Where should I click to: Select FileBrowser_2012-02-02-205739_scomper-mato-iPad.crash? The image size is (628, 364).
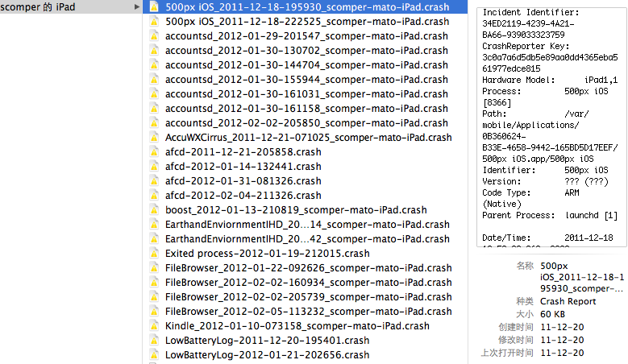pyautogui.click(x=309, y=297)
